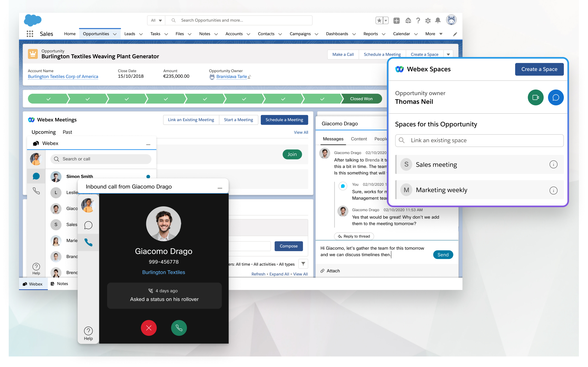Expand the Contacts tab chevron
Viewport: 588px width, 367px height.
(280, 34)
